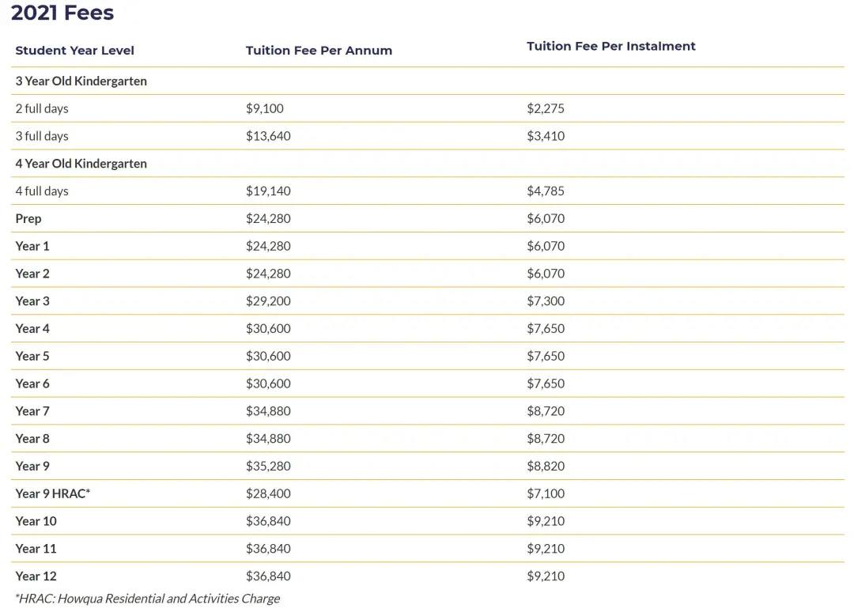Click the Year 12 row label
Screen dimensions: 854x616
36,576
